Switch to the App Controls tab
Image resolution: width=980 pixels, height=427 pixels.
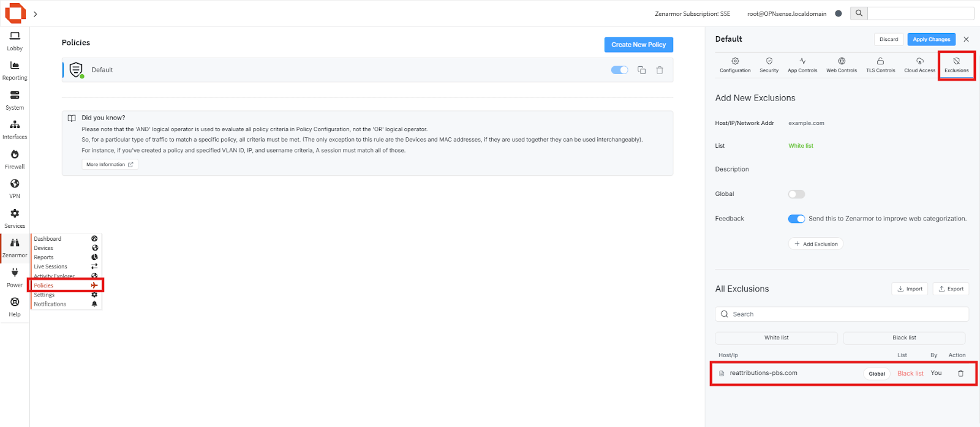coord(802,65)
